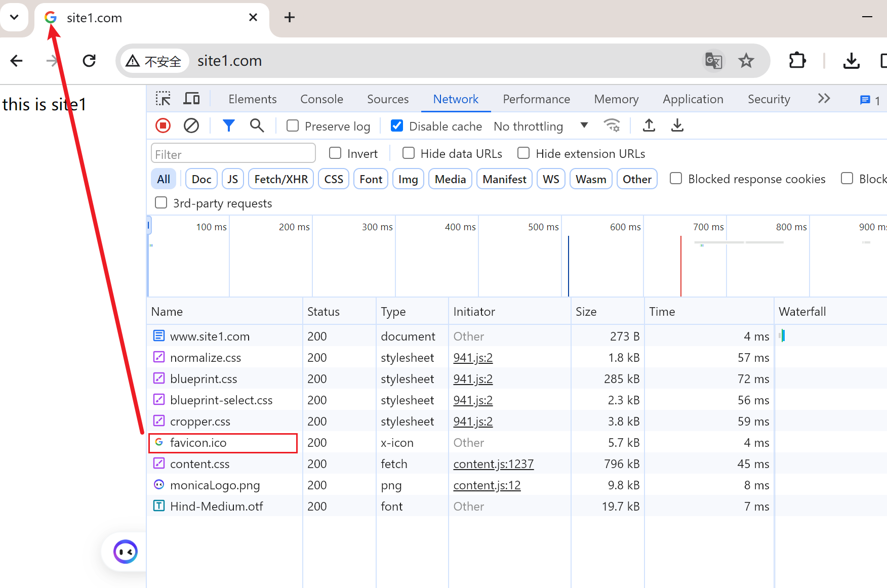Viewport: 887px width, 588px height.
Task: Toggle the network filter funnel icon
Action: pyautogui.click(x=229, y=125)
